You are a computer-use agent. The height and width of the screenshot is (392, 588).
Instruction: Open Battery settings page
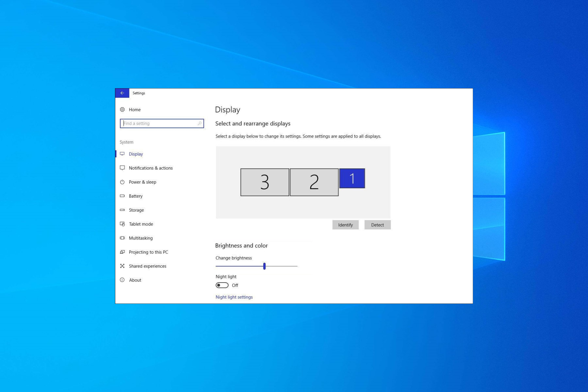coord(136,196)
